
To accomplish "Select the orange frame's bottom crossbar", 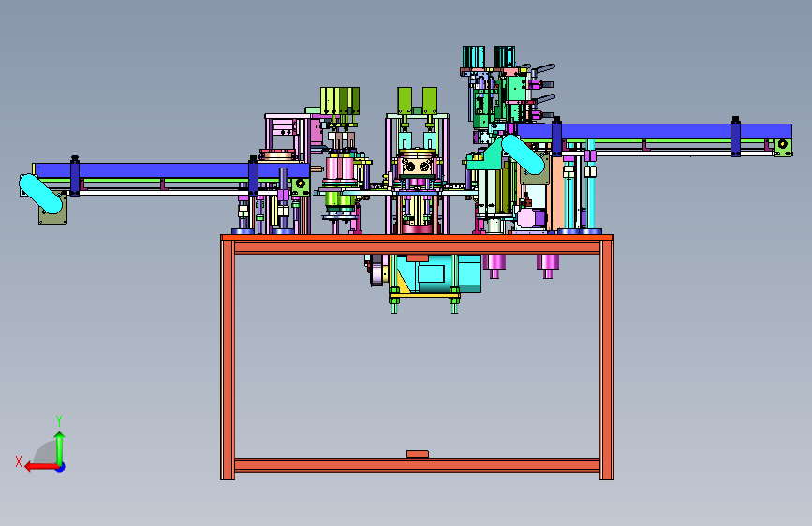I will 417,464.
